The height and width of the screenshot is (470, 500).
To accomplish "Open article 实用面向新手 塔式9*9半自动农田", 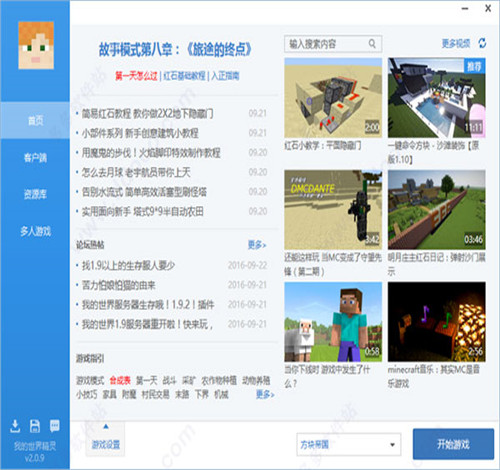I will click(x=143, y=212).
